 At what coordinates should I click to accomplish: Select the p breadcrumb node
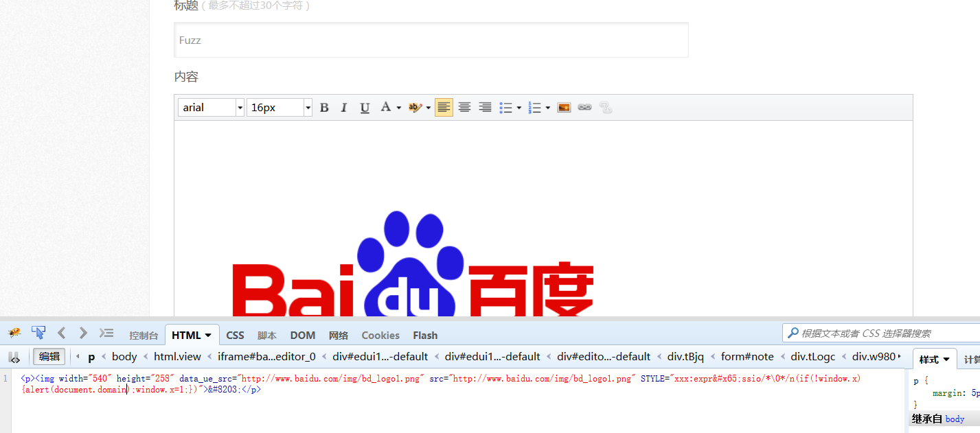click(x=91, y=357)
